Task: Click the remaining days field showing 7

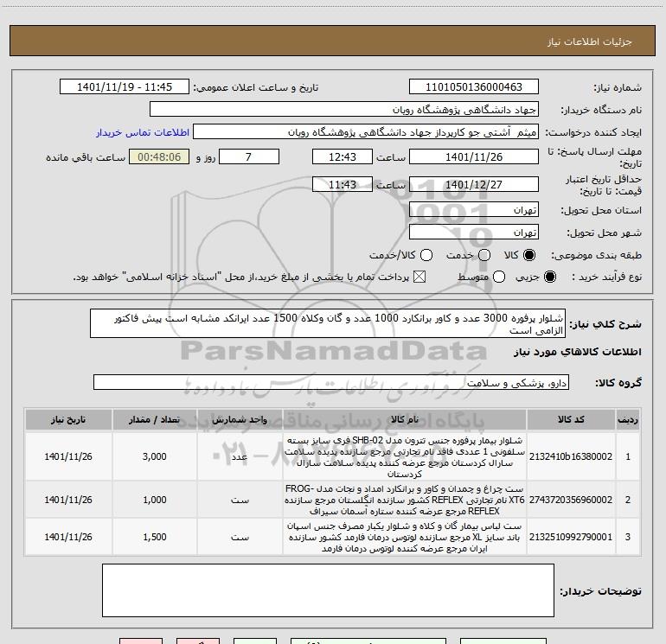Action: [x=249, y=156]
